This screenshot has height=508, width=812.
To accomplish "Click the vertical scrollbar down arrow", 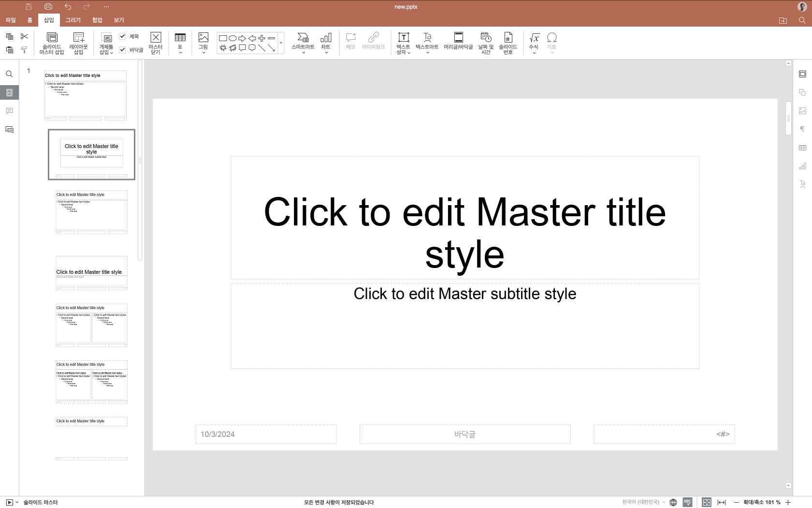I will tap(788, 486).
